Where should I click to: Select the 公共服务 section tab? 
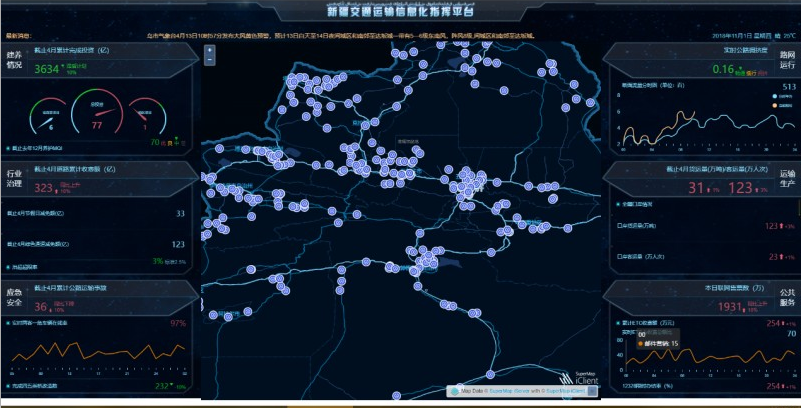tap(787, 297)
